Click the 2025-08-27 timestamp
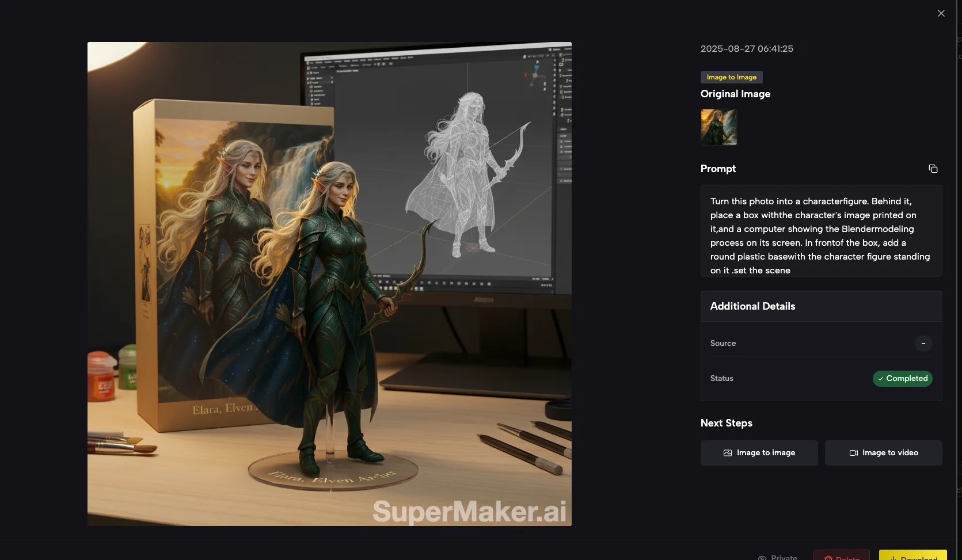Viewport: 962px width, 560px height. [747, 49]
